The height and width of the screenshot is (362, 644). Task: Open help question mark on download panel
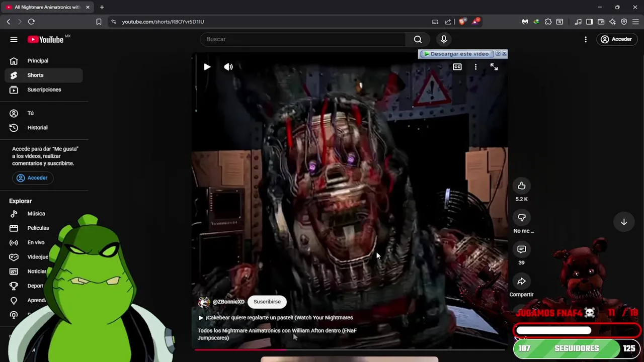click(x=498, y=54)
